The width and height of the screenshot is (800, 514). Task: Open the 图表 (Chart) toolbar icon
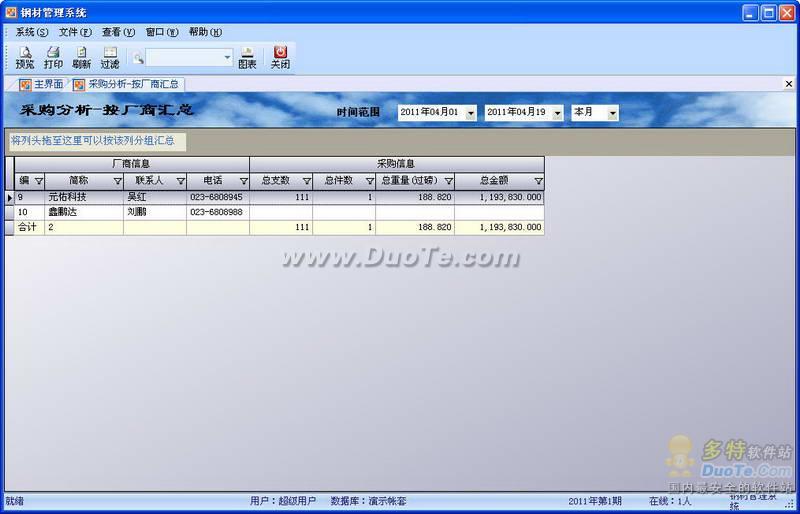point(247,57)
